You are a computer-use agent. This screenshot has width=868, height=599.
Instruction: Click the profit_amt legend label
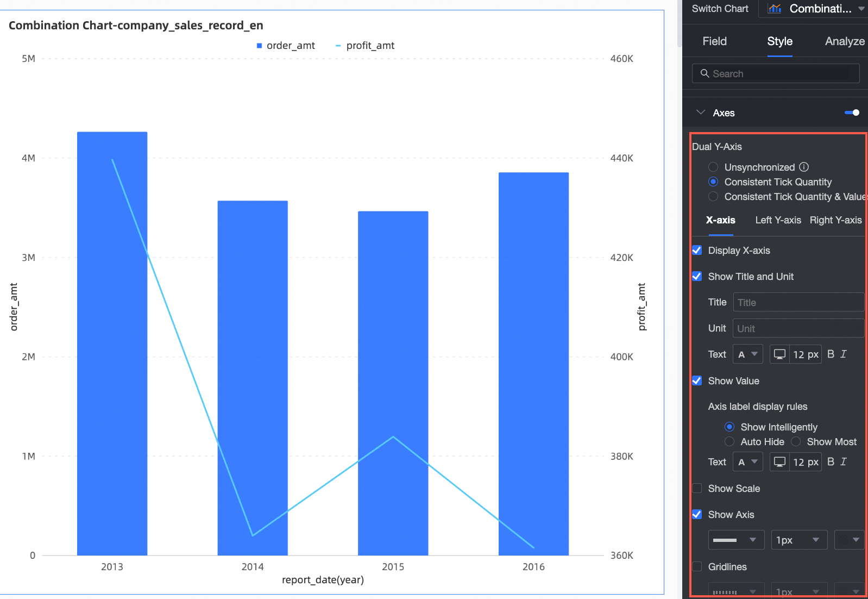(370, 46)
